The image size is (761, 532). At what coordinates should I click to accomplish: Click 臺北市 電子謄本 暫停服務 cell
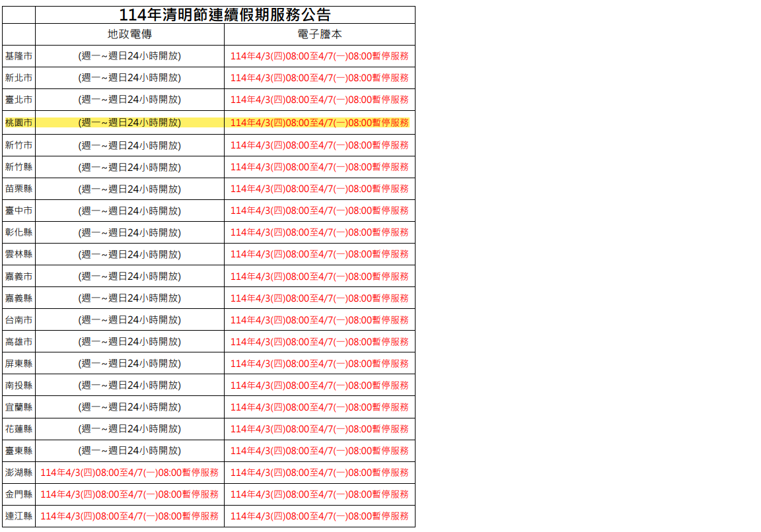pos(319,100)
